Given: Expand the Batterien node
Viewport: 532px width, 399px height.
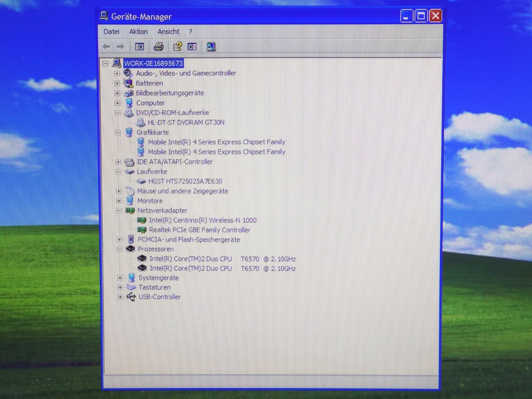Looking at the screenshot, I should pos(117,83).
